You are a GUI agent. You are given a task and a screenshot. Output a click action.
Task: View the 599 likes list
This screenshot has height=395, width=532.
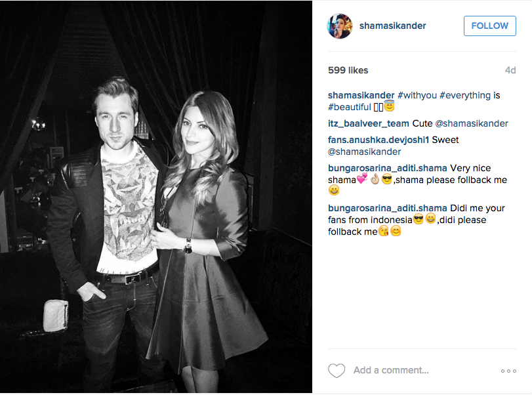click(x=348, y=70)
